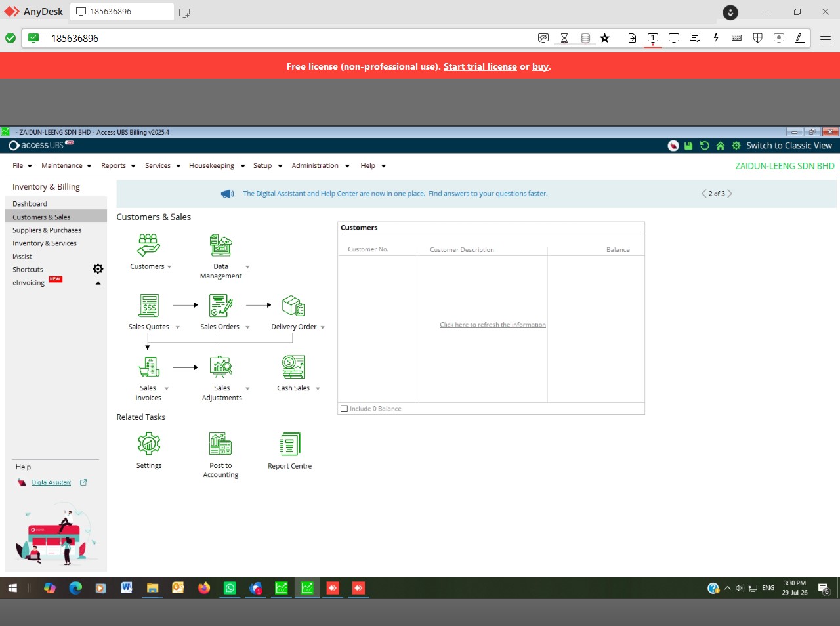Open the Digital Assistant link under Help

tap(51, 482)
